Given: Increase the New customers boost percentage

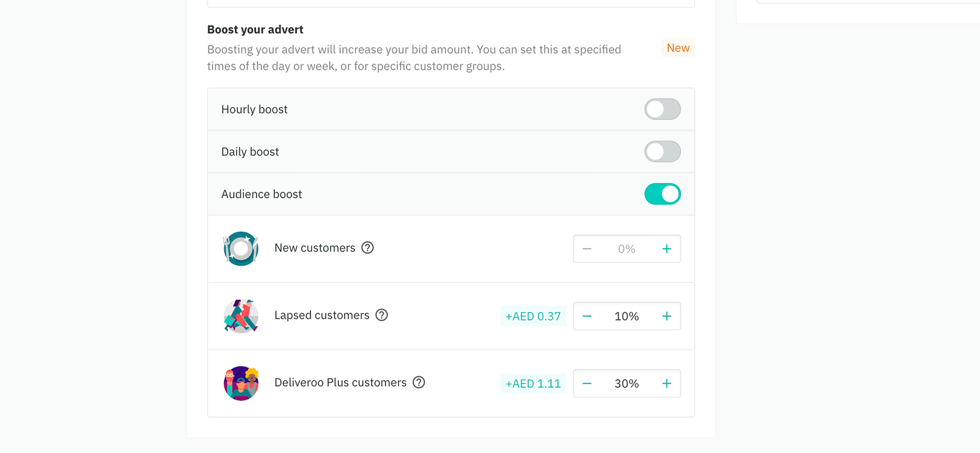Looking at the screenshot, I should point(667,249).
